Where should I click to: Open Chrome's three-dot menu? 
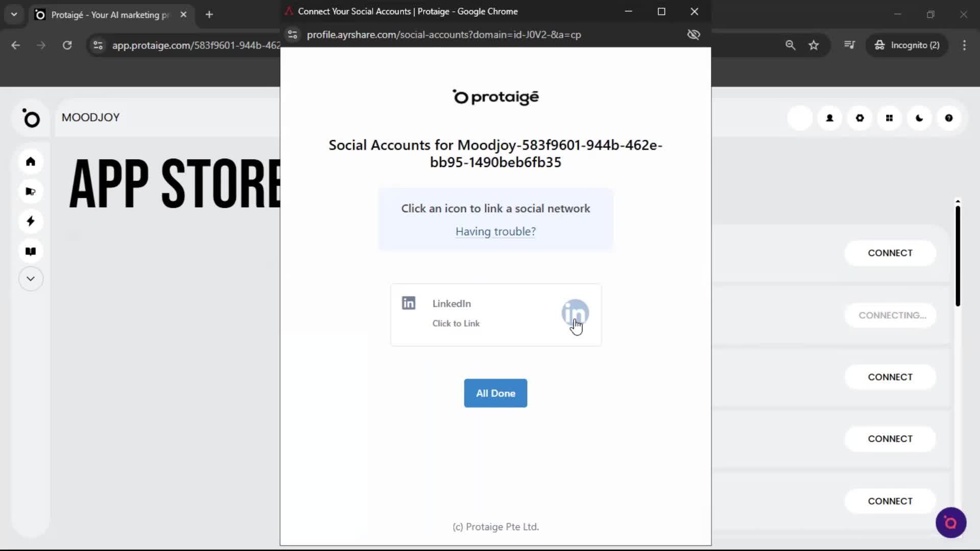point(964,45)
